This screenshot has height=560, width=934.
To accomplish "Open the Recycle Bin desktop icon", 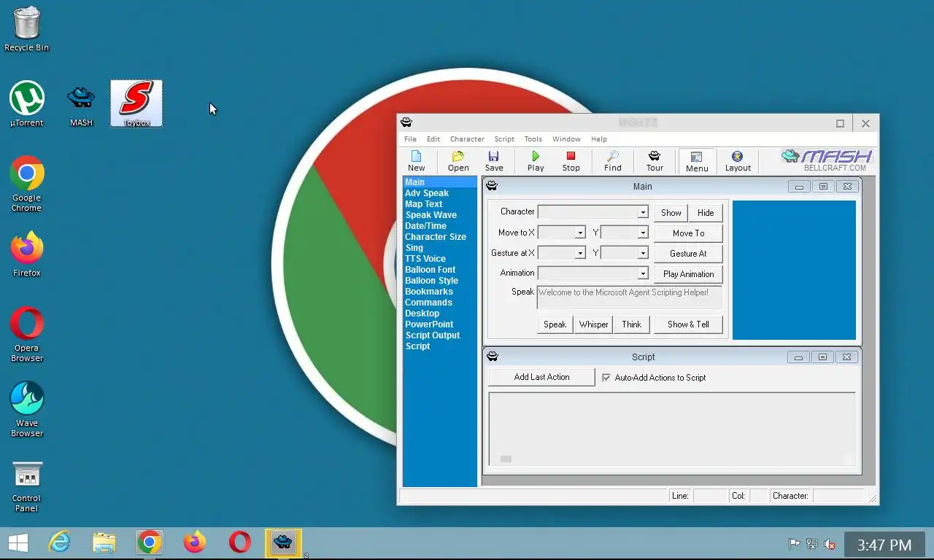I will click(27, 29).
